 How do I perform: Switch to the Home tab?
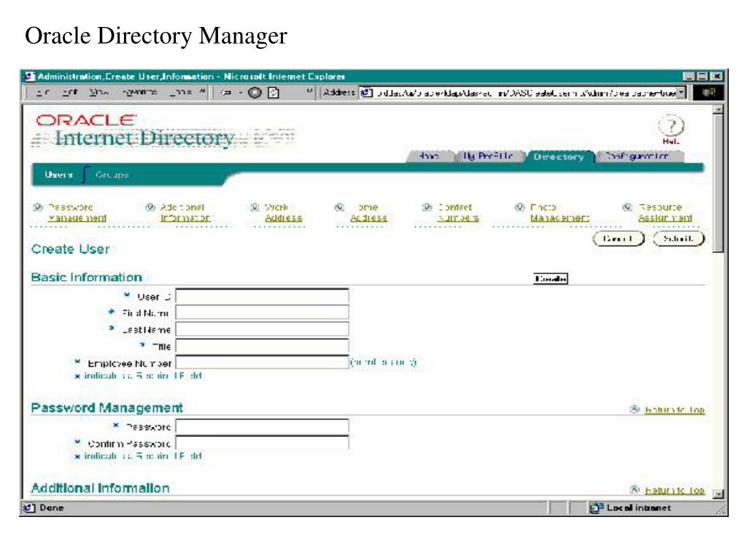[429, 156]
